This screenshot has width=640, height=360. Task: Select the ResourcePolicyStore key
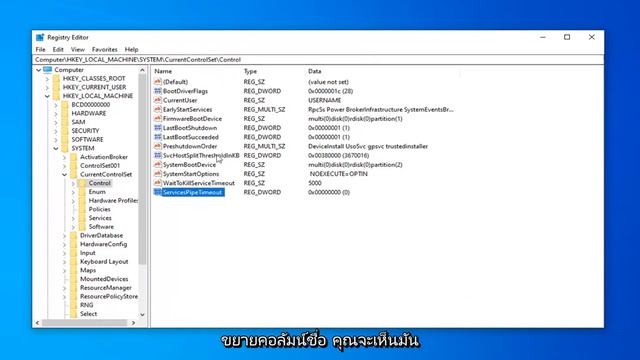109,296
